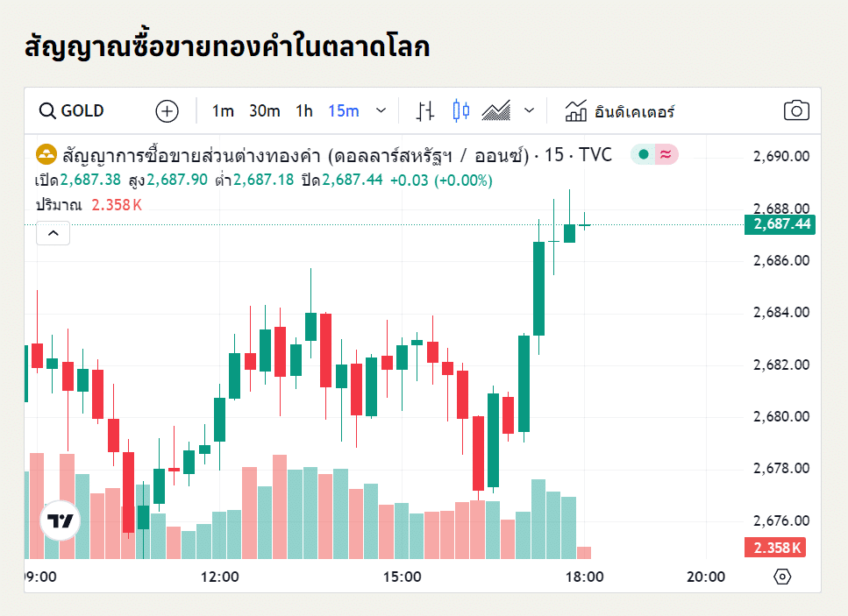Select the area chart style icon

pyautogui.click(x=497, y=110)
